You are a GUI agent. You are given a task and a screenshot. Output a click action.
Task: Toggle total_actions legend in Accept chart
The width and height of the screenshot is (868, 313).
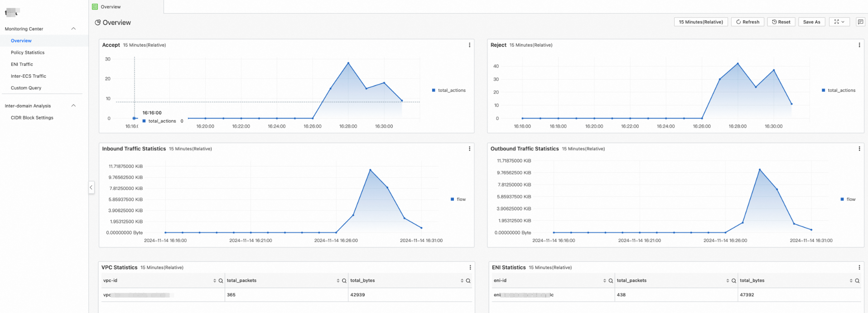point(448,90)
